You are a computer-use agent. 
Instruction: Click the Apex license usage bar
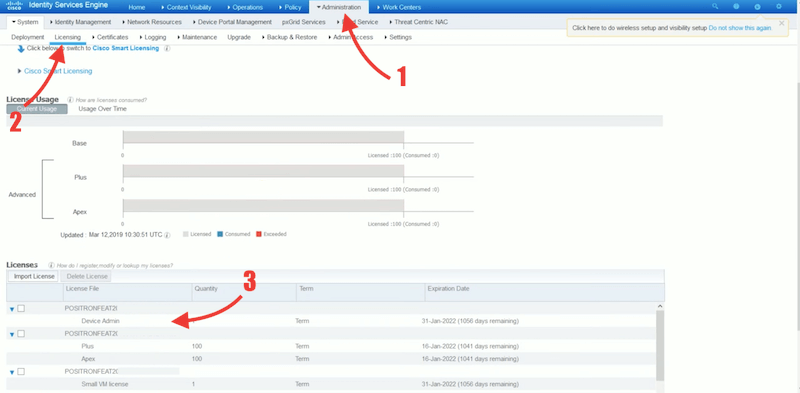pyautogui.click(x=263, y=205)
